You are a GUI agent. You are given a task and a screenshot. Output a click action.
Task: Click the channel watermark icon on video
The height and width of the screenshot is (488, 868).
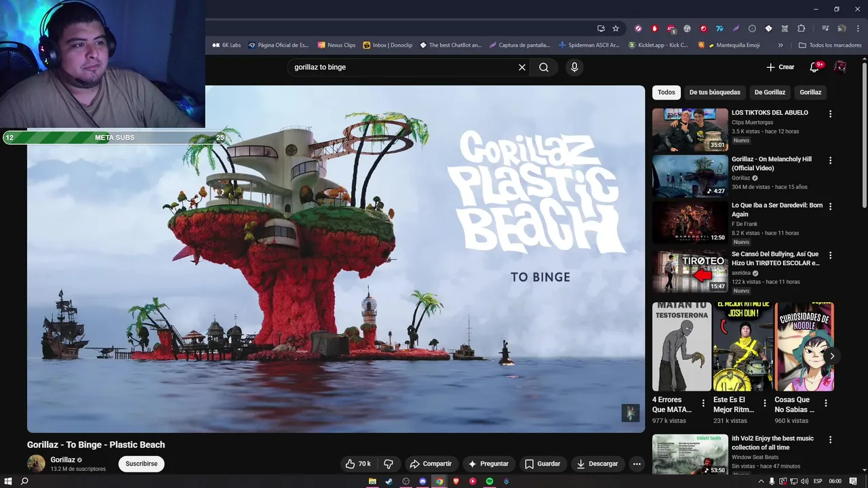point(631,413)
